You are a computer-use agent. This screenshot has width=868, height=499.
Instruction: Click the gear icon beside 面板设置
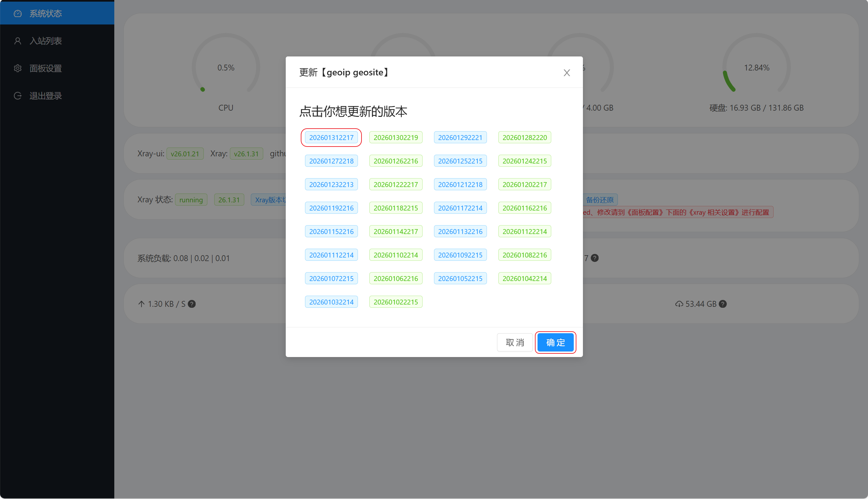[x=18, y=68]
